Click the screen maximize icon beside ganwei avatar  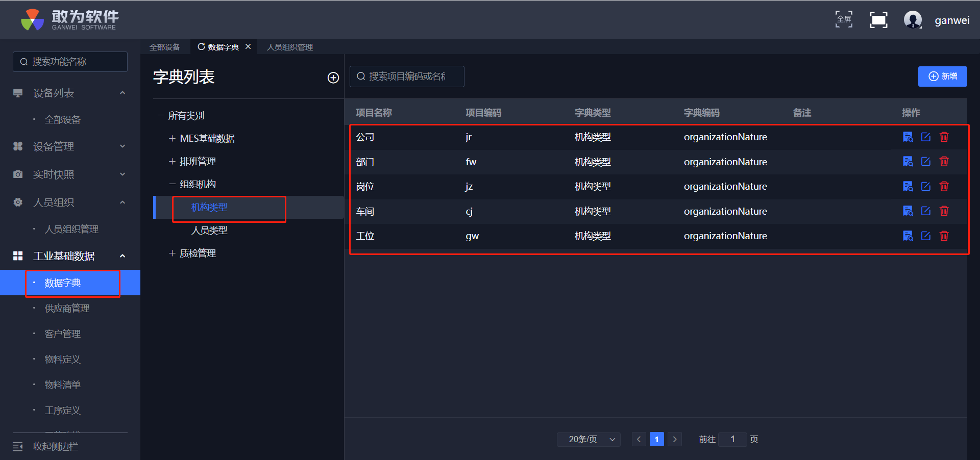pos(878,20)
